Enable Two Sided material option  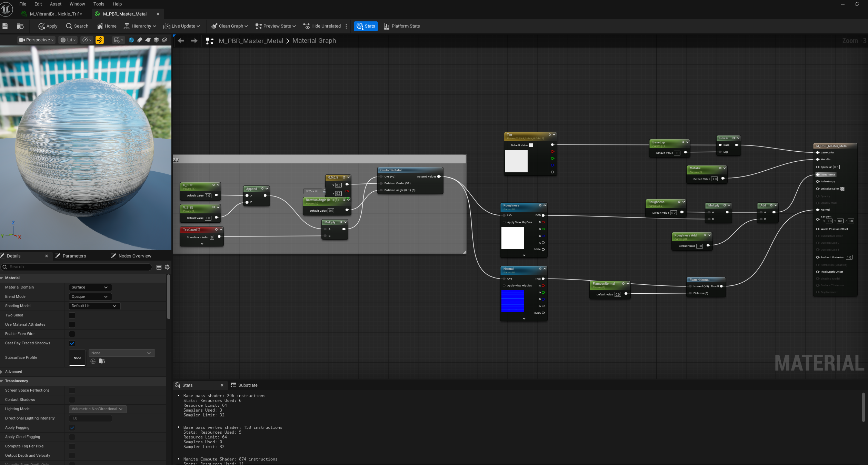coord(72,315)
